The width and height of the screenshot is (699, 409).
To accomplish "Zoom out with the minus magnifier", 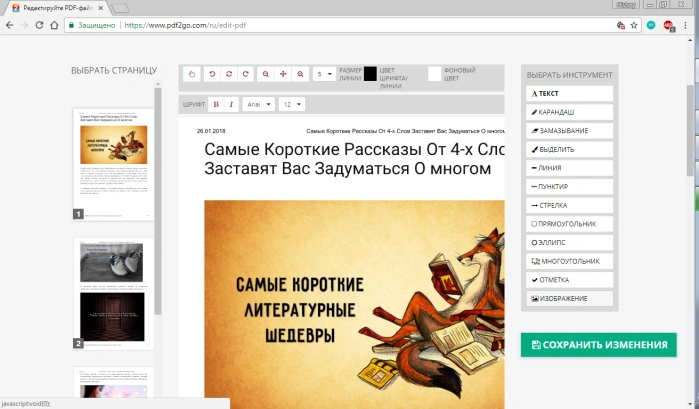I will click(266, 74).
